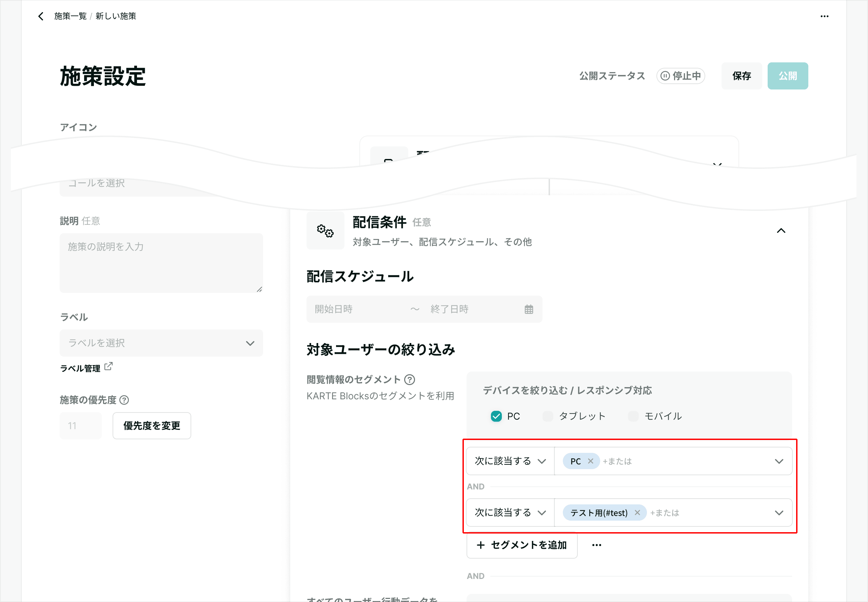Remove the PC segment tag

point(590,461)
